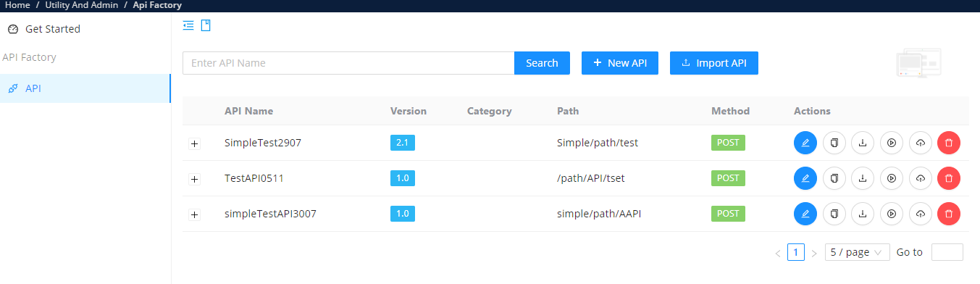Viewport: 980px width, 284px height.
Task: Click version badge 2.1
Action: [x=403, y=143]
